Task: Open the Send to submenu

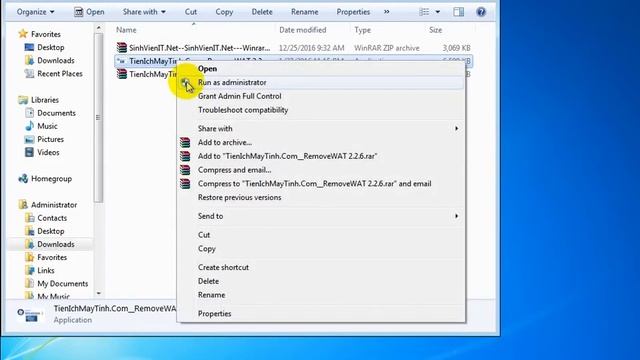Action: 321,216
